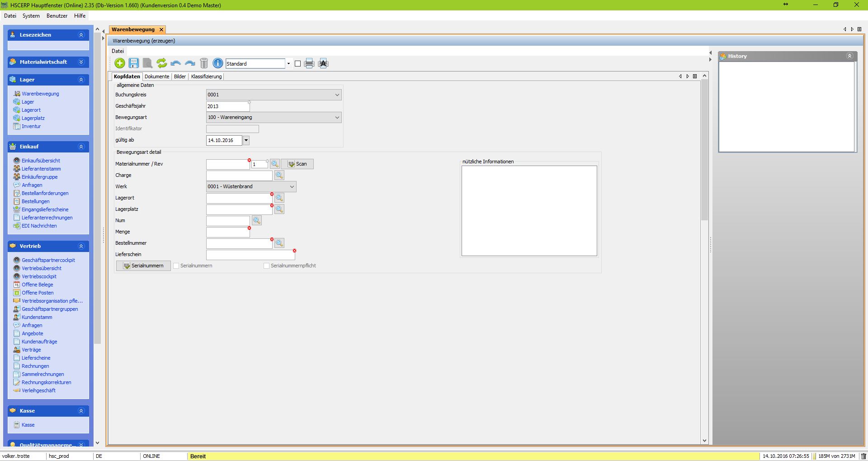The image size is (868, 461).
Task: Click the form's vertical scrollbar
Action: tap(704, 149)
